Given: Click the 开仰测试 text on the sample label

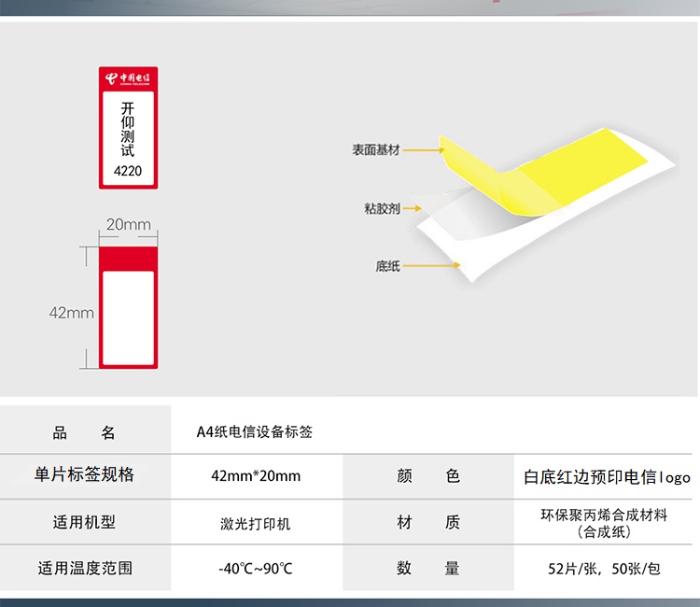Looking at the screenshot, I should (x=128, y=129).
